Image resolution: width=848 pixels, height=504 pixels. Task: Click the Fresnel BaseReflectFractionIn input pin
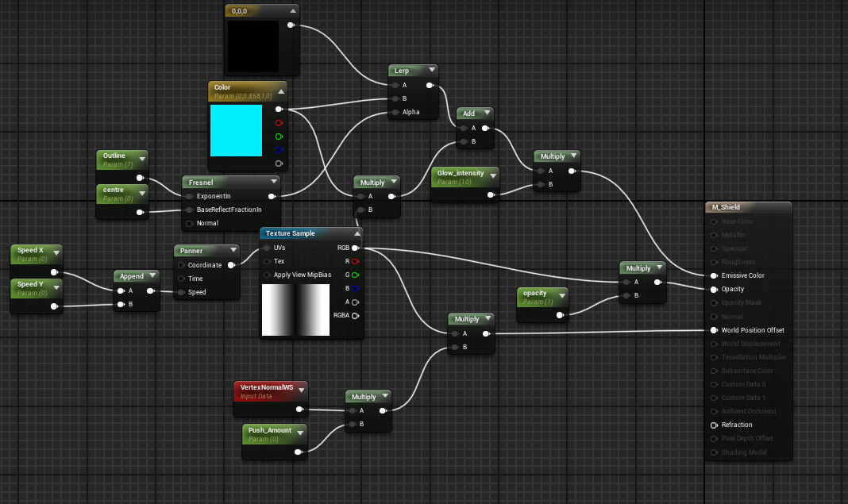pos(190,210)
